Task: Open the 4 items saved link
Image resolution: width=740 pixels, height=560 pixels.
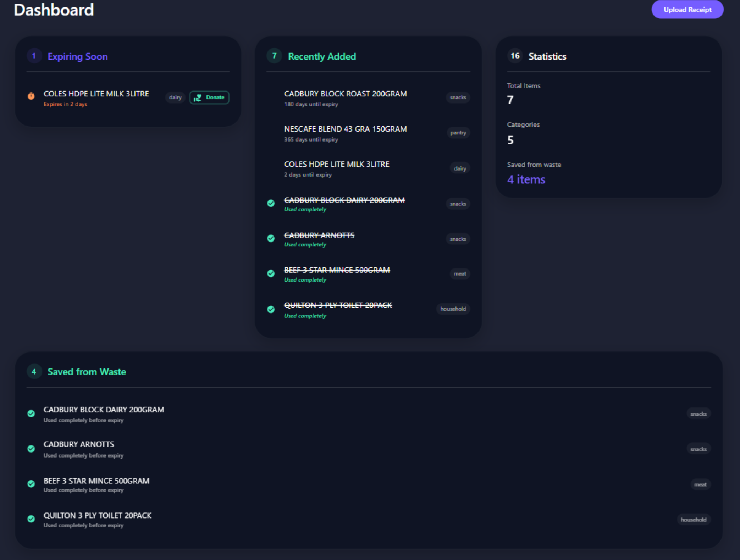Action: pos(526,179)
